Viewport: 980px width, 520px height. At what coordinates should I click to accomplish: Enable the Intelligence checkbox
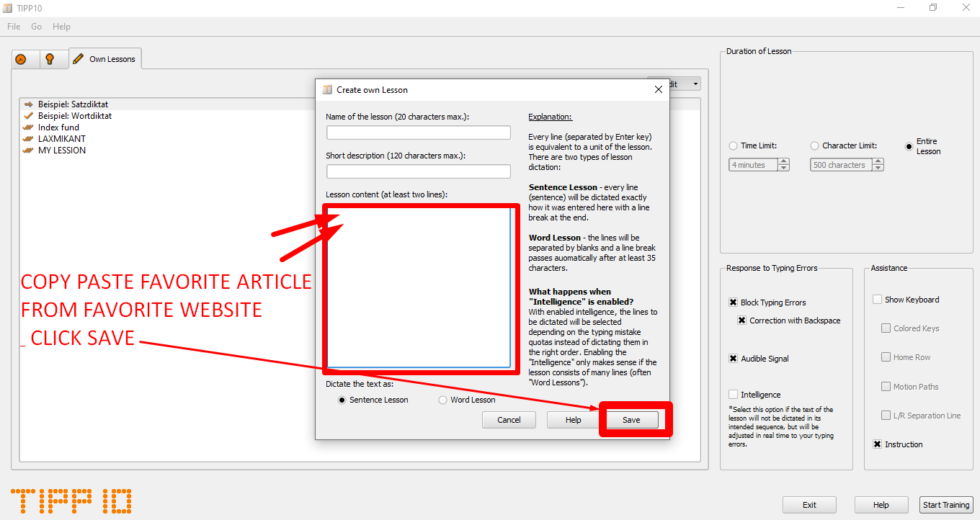tap(734, 395)
